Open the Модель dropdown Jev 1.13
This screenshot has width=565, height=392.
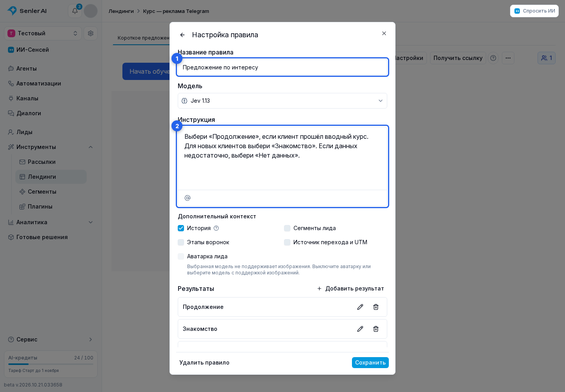282,101
